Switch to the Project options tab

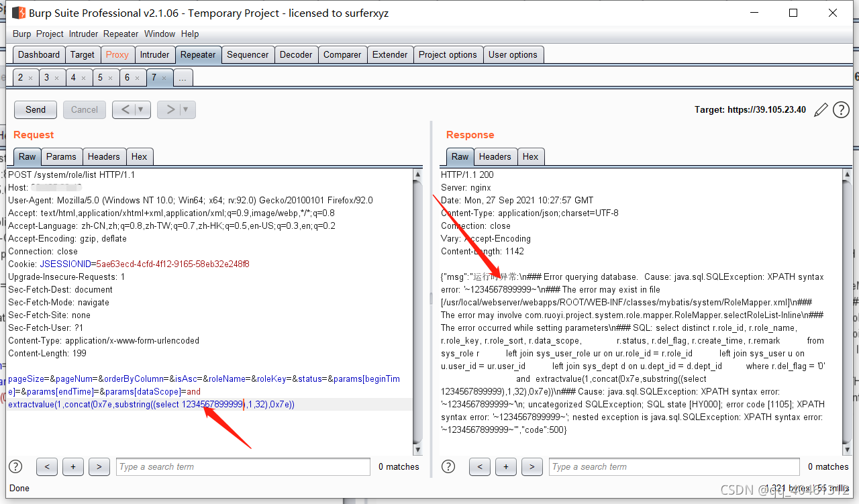pos(448,55)
